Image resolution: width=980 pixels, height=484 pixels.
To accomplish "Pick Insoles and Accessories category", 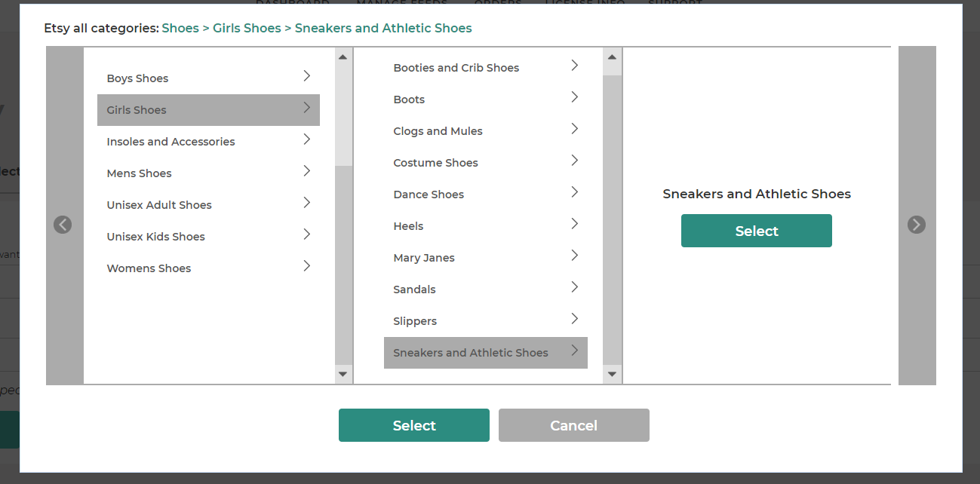I will pos(208,142).
